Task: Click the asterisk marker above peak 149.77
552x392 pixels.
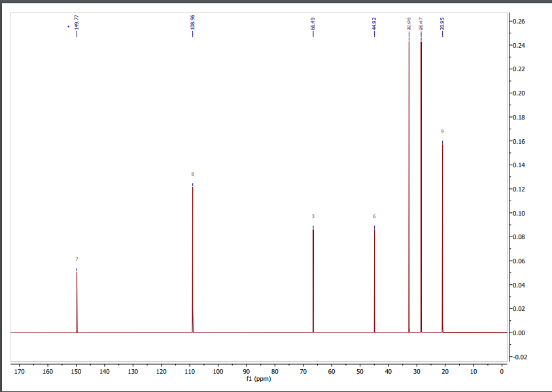Action: click(x=69, y=27)
